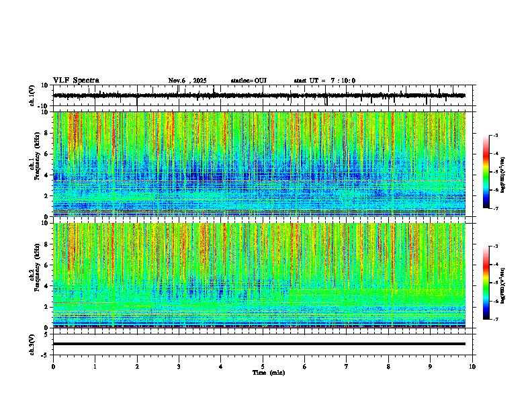Click the "8" kHz tick on ch.2 frequency axis
Viewport: 532px width, 411px height.
[47, 244]
